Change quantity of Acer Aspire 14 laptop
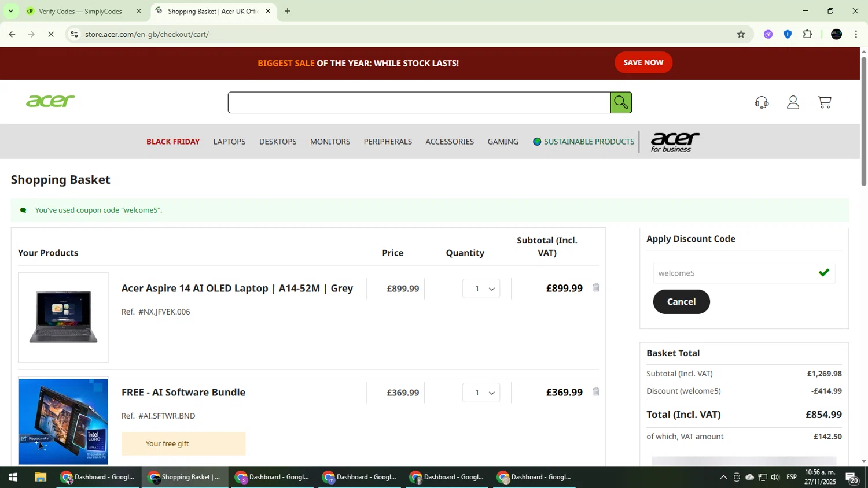 [x=481, y=289]
